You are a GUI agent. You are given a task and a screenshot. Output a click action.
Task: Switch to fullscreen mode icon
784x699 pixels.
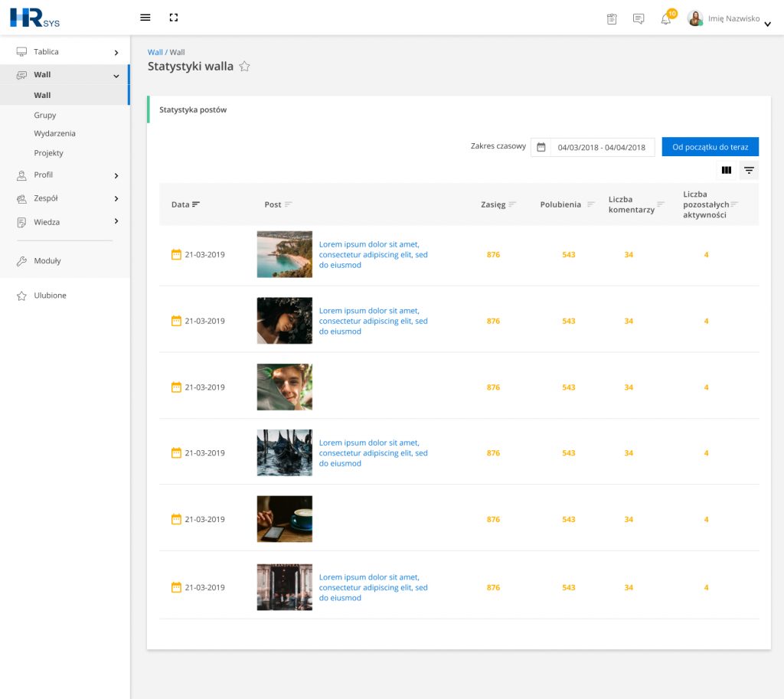174,18
